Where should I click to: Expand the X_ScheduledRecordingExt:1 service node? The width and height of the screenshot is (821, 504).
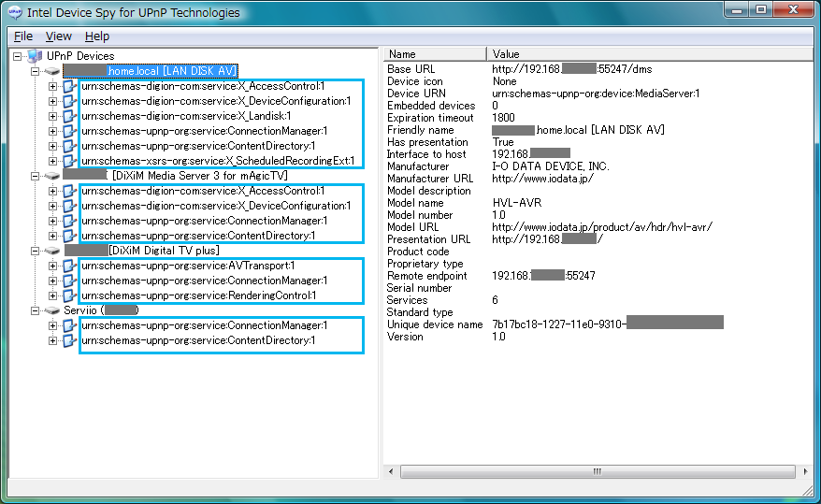(53, 161)
